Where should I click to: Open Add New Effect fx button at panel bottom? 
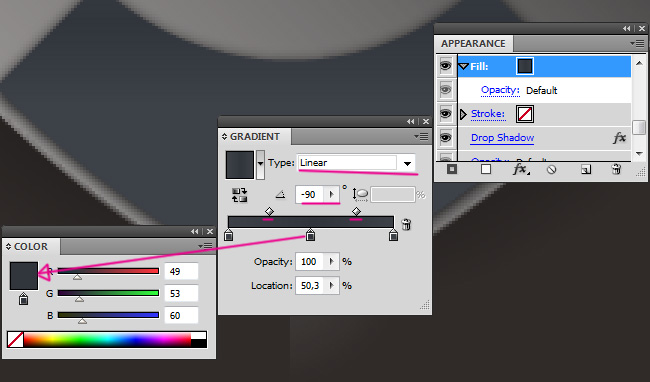521,169
